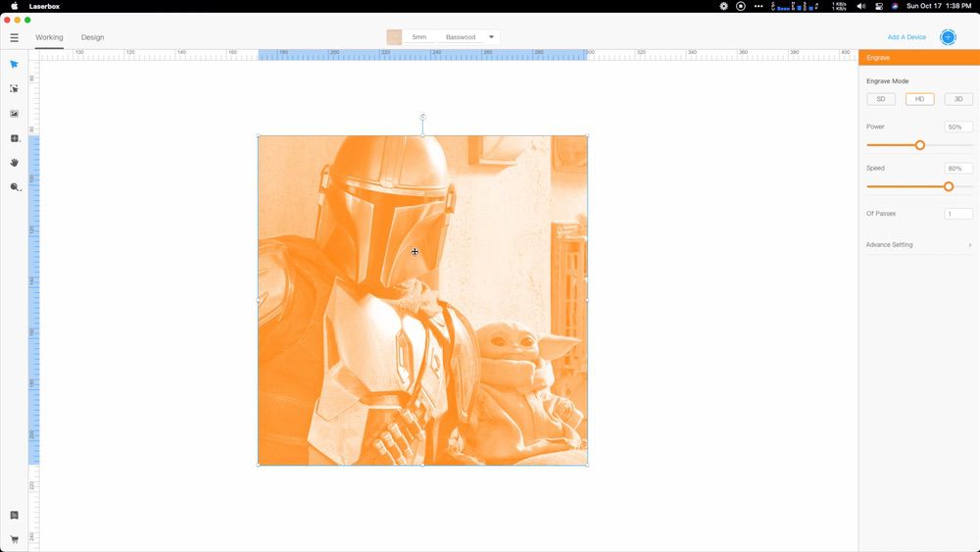Viewport: 980px width, 552px height.
Task: Adjust the Speed slider handle
Action: (949, 186)
